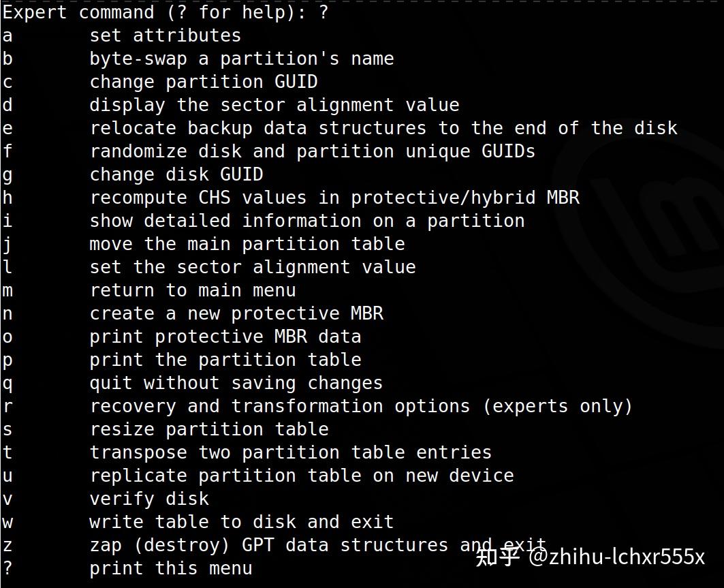724x588 pixels.
Task: Click "quit without saving changes" text
Action: (236, 383)
